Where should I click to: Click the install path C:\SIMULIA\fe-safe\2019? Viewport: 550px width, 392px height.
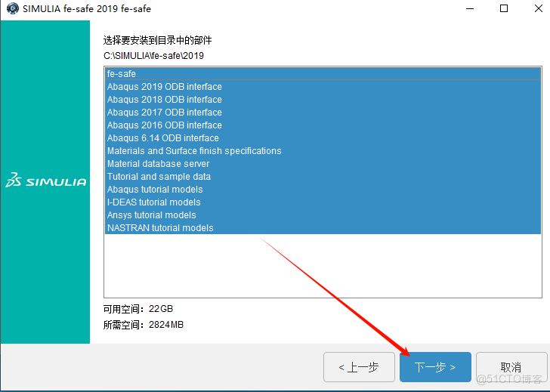[153, 56]
